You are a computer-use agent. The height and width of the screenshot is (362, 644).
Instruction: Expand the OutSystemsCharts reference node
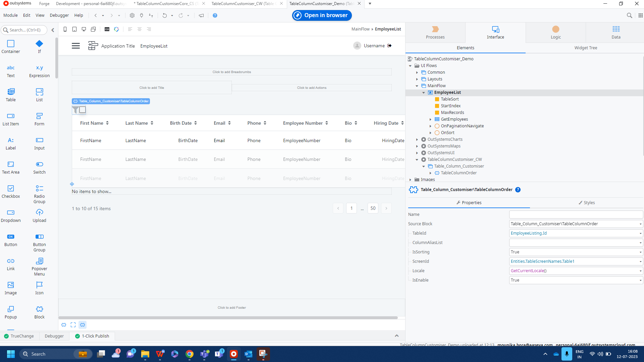coord(417,139)
